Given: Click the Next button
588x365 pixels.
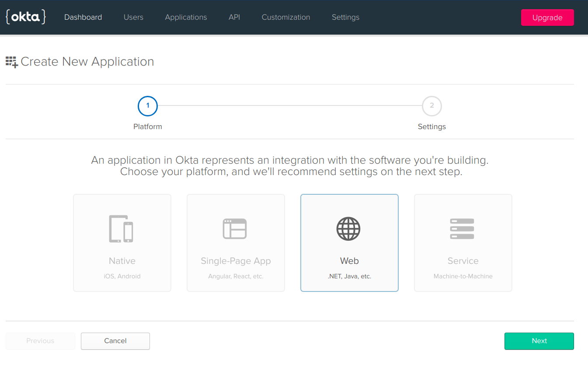Looking at the screenshot, I should pos(539,341).
